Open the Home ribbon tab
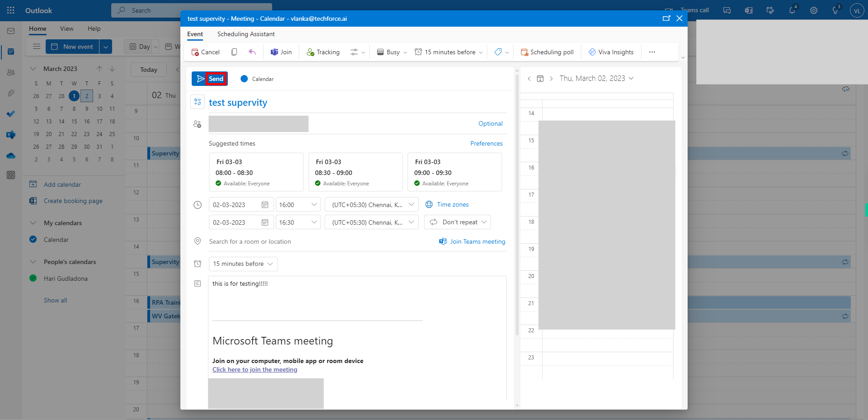This screenshot has width=868, height=420. point(38,28)
